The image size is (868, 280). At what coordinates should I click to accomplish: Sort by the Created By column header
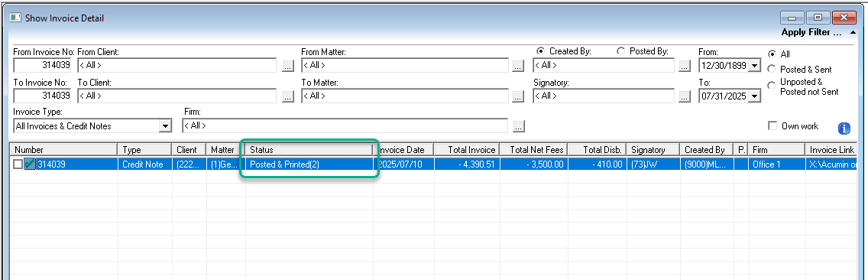[x=706, y=150]
